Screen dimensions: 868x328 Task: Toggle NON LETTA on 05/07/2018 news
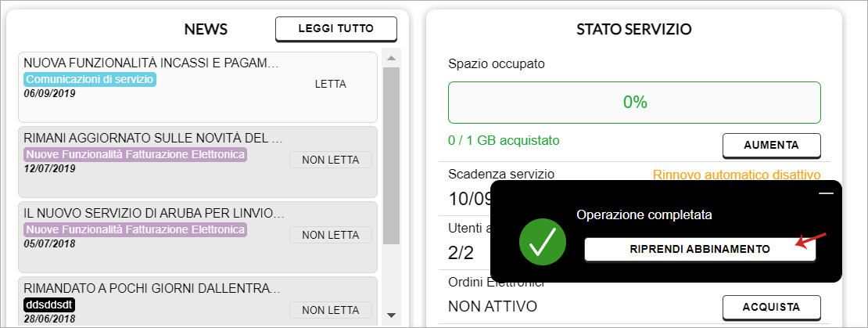(x=331, y=235)
